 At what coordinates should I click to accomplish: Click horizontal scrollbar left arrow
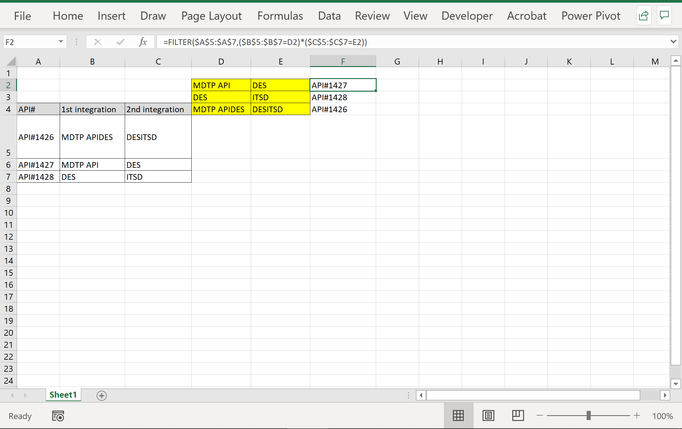421,395
